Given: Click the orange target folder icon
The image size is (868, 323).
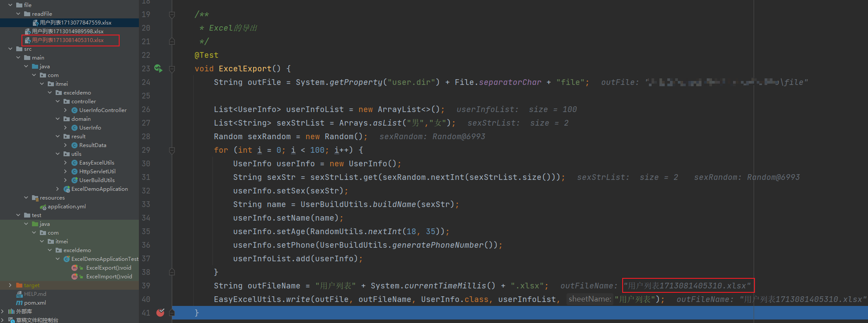Looking at the screenshot, I should pos(19,285).
